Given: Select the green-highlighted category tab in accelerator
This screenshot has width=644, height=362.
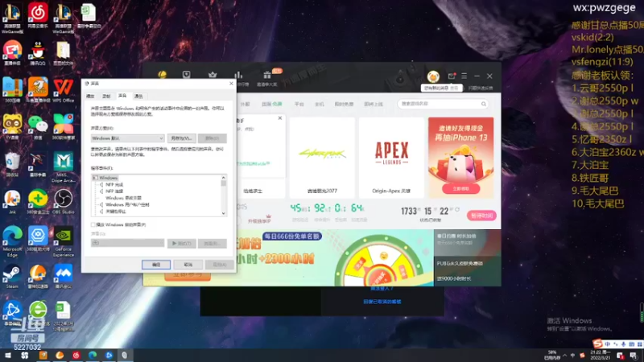Looking at the screenshot, I should [x=272, y=105].
